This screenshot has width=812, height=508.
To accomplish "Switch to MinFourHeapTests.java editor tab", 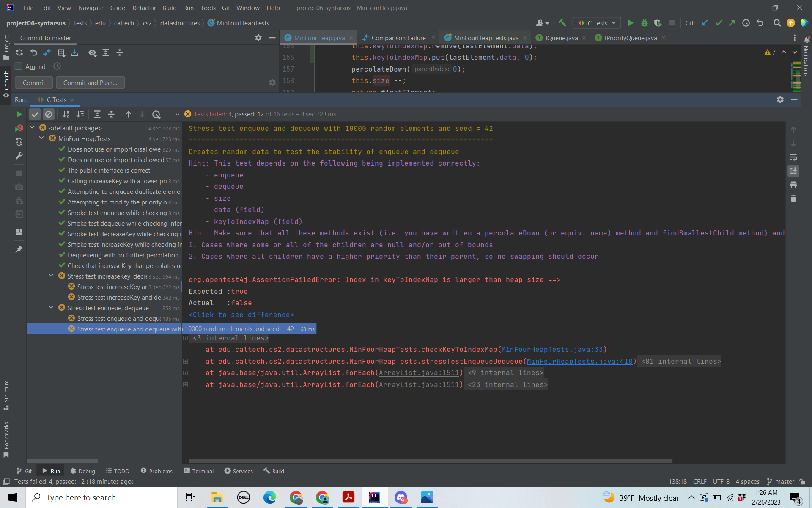I will click(486, 38).
